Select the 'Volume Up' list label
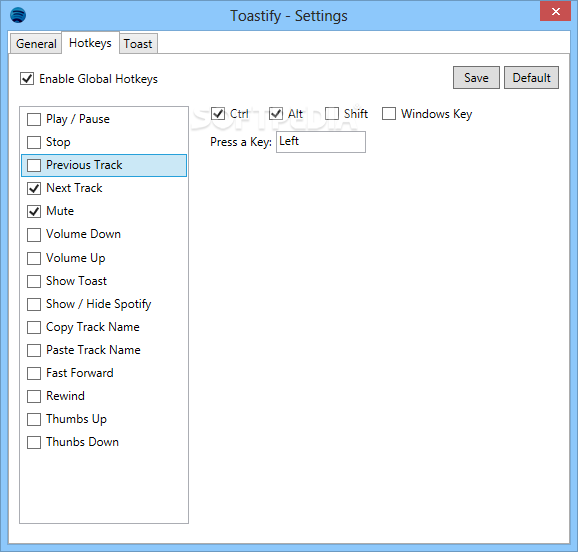The image size is (578, 552). (x=76, y=258)
